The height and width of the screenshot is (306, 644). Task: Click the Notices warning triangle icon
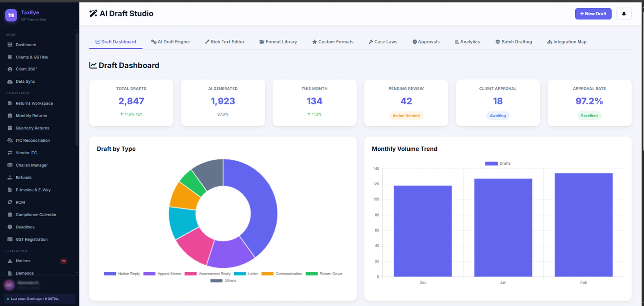[x=10, y=261]
